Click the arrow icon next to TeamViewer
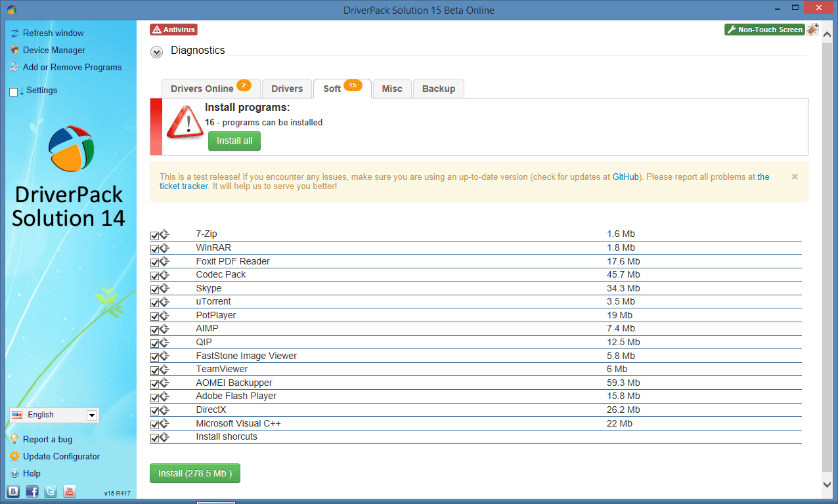The width and height of the screenshot is (838, 504). [x=165, y=369]
